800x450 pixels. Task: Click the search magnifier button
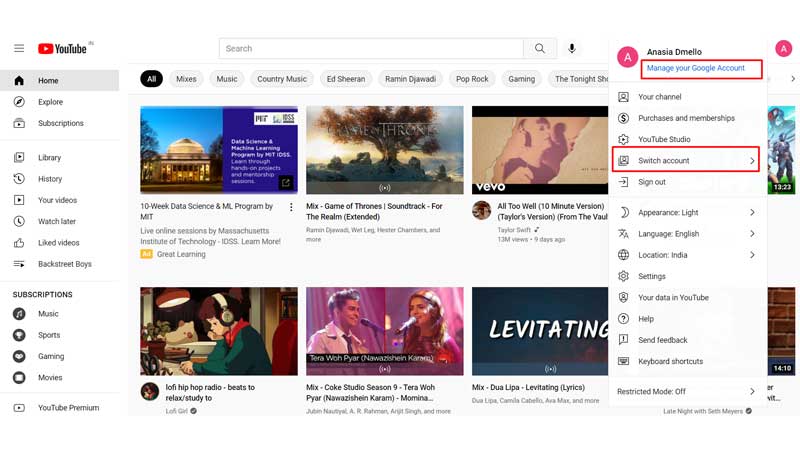pos(540,48)
